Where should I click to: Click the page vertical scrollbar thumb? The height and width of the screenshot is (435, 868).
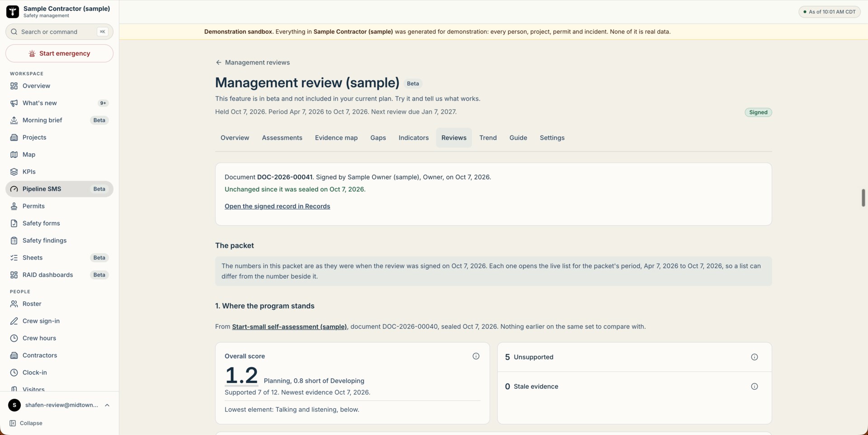pyautogui.click(x=863, y=198)
